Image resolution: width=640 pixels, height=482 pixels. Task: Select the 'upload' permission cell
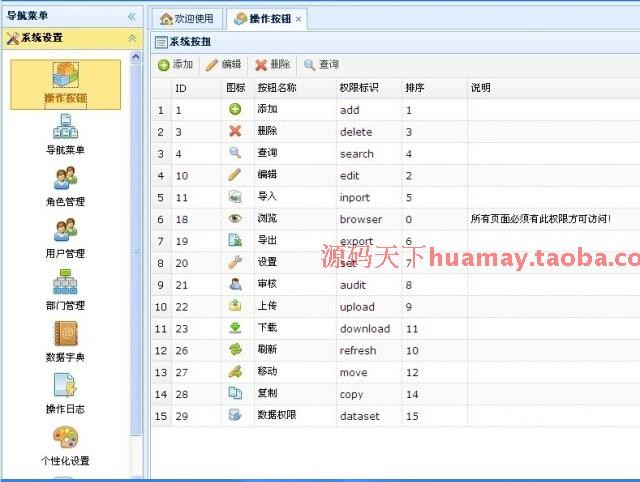tap(369, 307)
